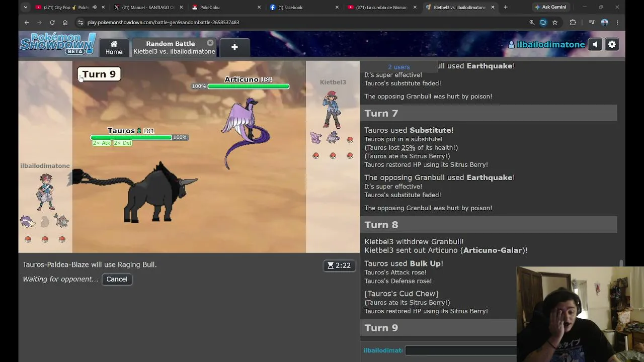Click Articuno icon in Kietbel3's team
This screenshot has width=644, height=362.
coord(333,137)
